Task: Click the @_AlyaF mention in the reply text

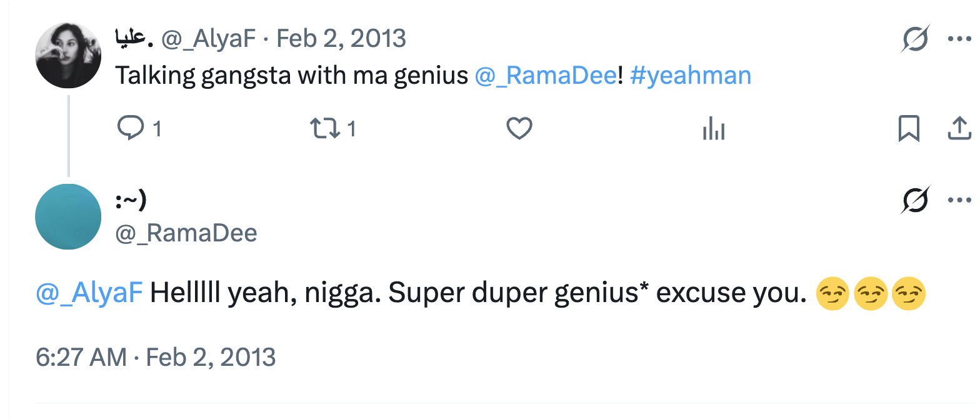Action: coord(89,293)
